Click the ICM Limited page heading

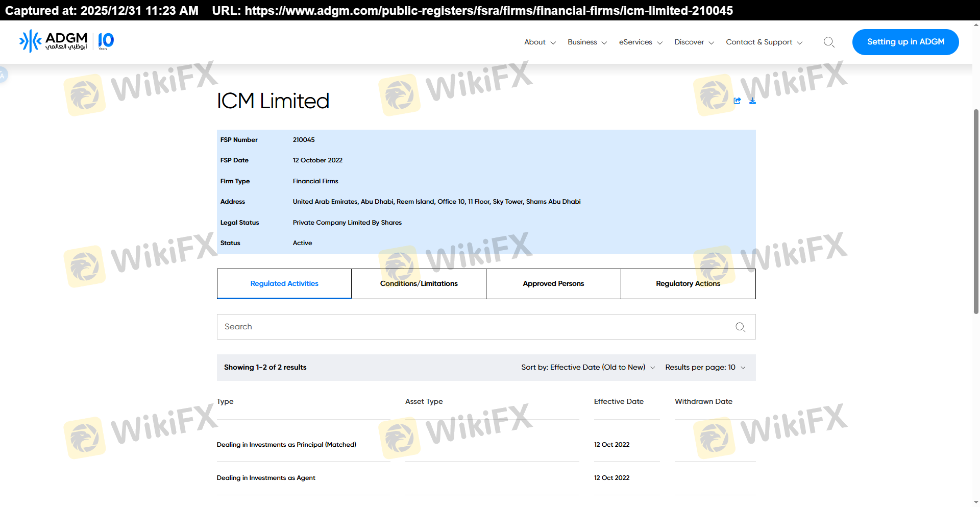click(273, 101)
